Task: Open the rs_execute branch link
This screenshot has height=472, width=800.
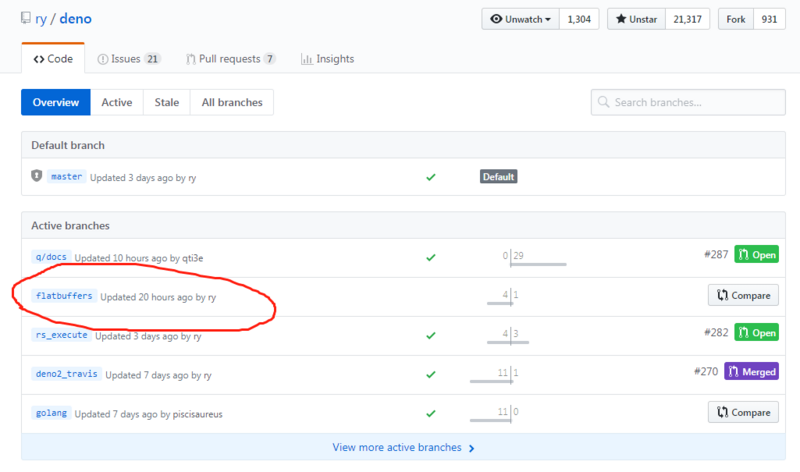Action: pos(61,335)
